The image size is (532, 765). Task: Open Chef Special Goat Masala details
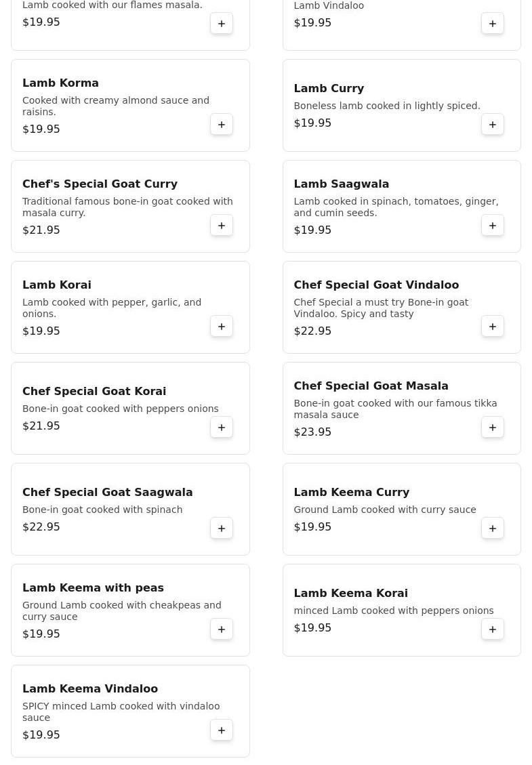click(x=371, y=386)
